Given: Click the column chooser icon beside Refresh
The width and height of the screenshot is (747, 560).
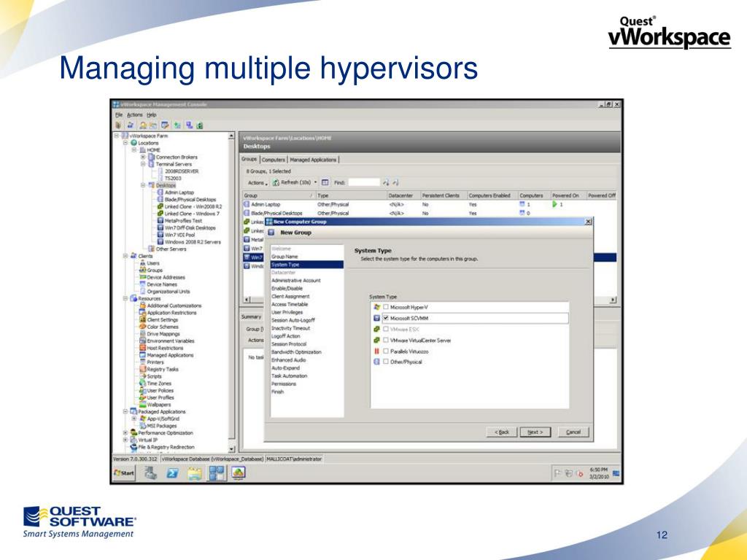Looking at the screenshot, I should 325,182.
